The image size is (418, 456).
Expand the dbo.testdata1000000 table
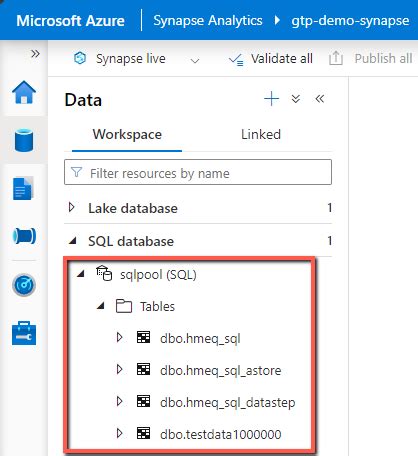[x=120, y=433]
